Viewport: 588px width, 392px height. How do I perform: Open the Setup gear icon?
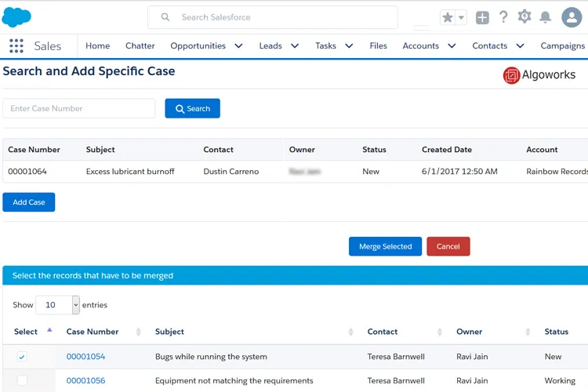pos(524,17)
